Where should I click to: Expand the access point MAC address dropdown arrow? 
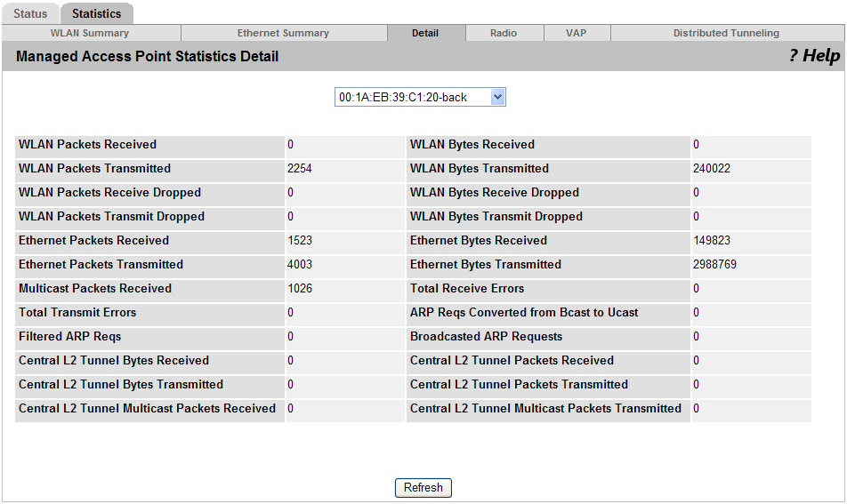[x=497, y=97]
